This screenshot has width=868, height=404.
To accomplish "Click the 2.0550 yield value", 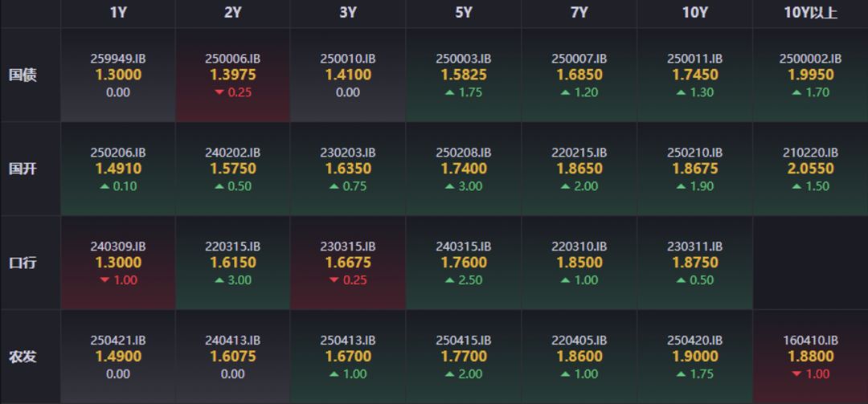I will click(810, 169).
